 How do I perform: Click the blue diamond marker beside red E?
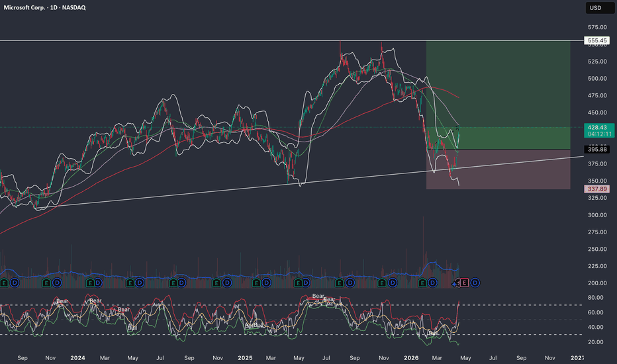455,283
